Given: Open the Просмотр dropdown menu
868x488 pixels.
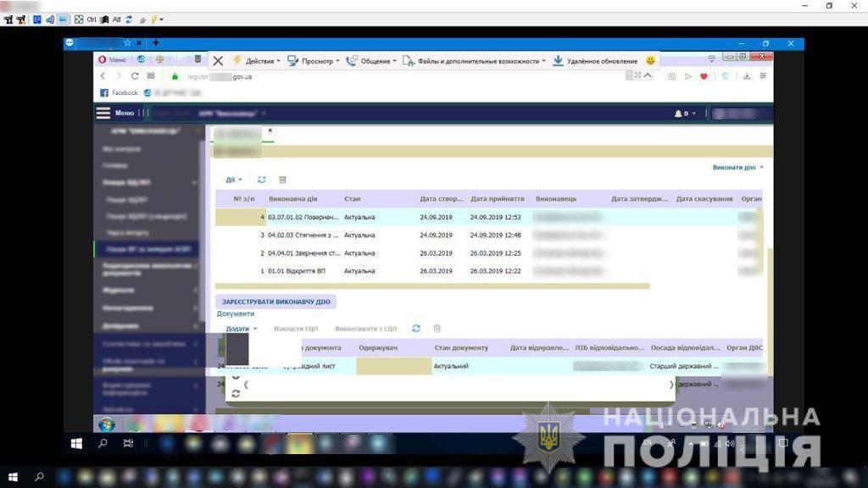Looking at the screenshot, I should (x=314, y=61).
